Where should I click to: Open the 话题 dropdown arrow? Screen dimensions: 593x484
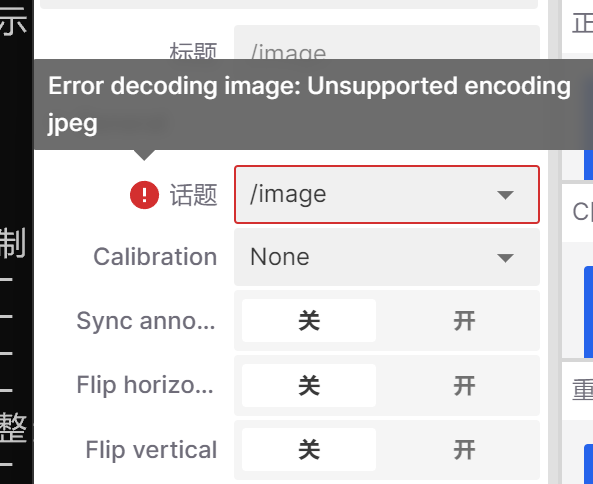[505, 195]
